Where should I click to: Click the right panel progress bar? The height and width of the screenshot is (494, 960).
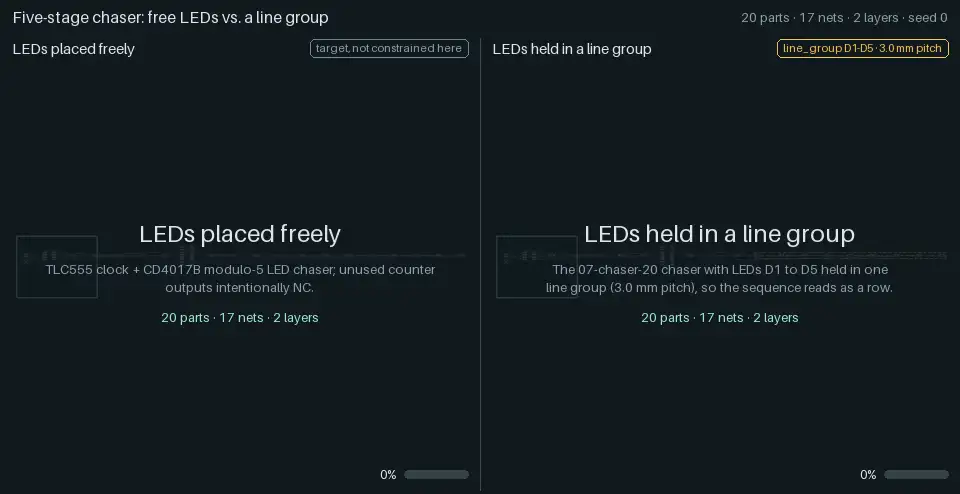tap(917, 474)
